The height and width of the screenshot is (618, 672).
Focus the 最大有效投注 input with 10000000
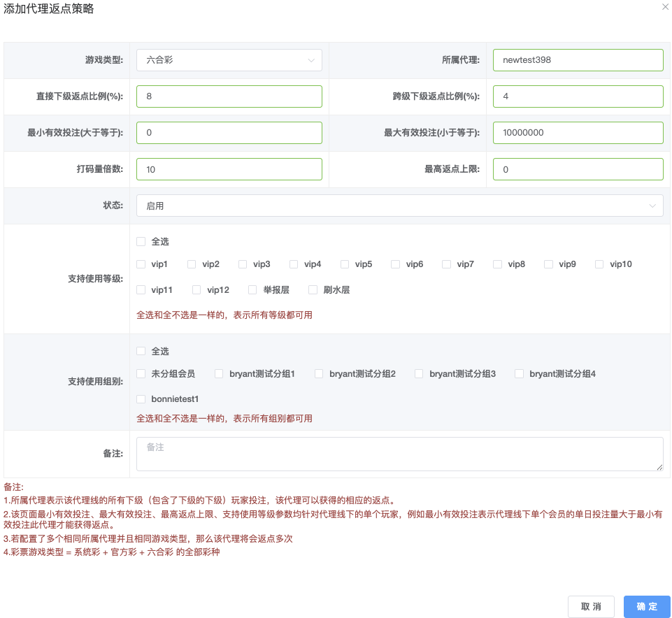pos(578,133)
